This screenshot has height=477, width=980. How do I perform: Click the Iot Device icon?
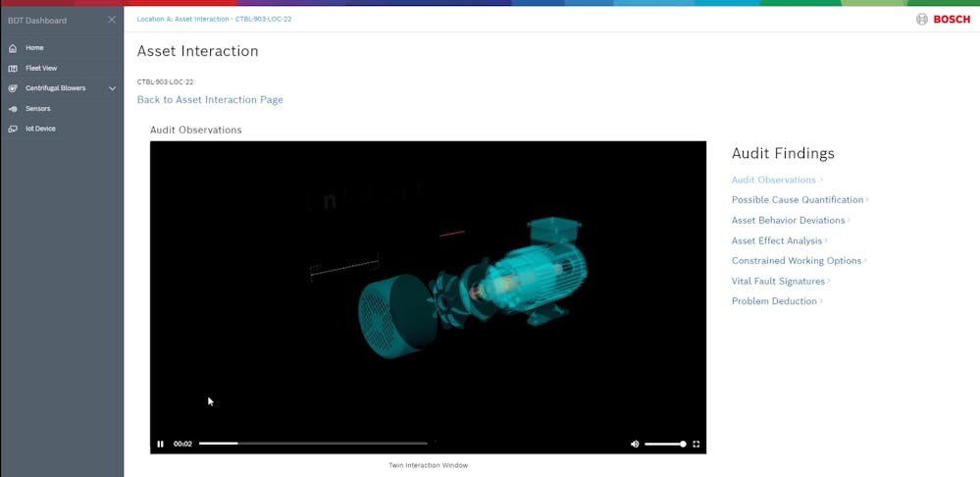coord(13,129)
